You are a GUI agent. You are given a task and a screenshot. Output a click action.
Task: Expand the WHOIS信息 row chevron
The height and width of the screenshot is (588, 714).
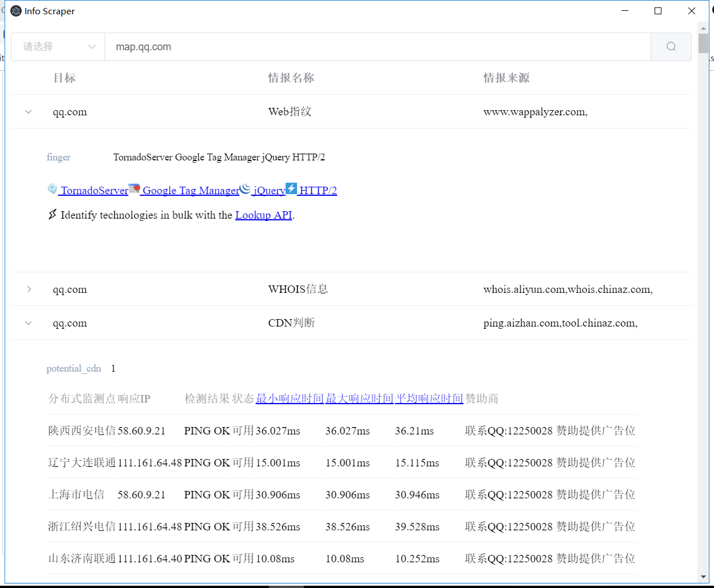(x=29, y=289)
